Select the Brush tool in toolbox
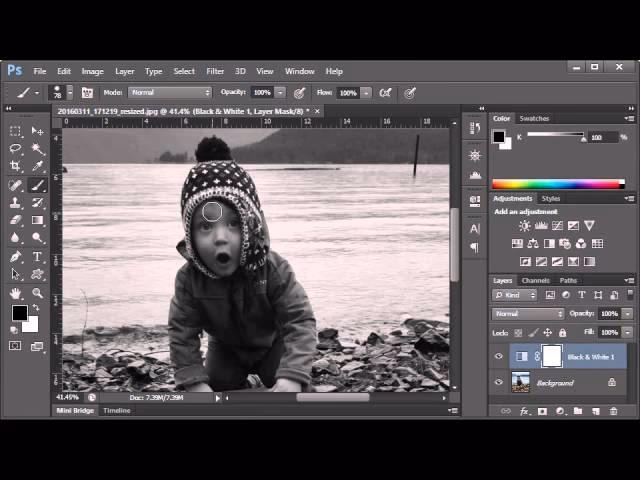The width and height of the screenshot is (640, 480). coord(37,185)
